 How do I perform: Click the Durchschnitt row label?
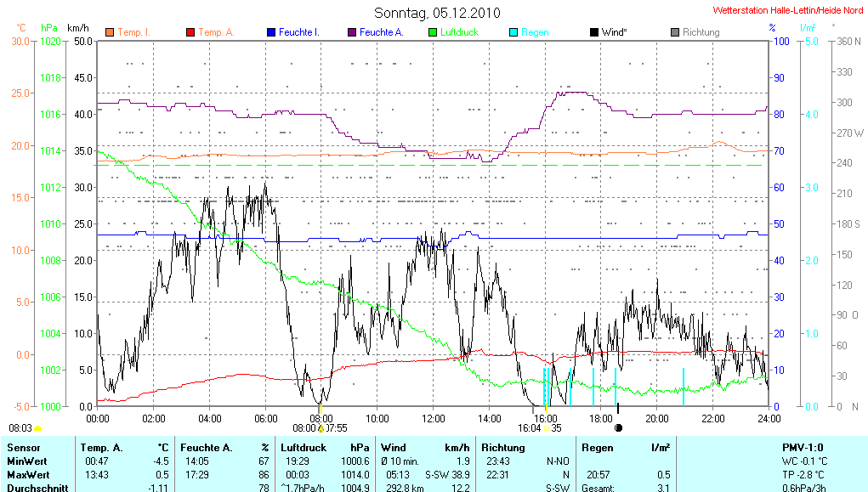tap(36, 488)
